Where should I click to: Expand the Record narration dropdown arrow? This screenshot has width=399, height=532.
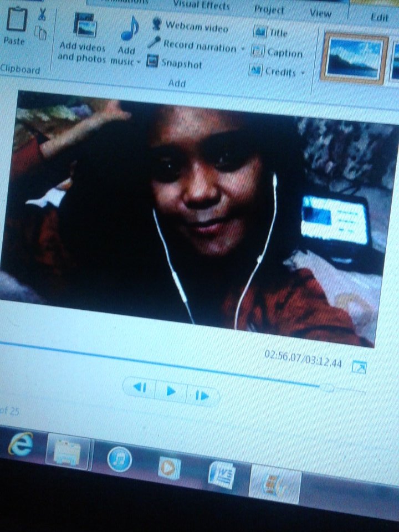pyautogui.click(x=243, y=49)
